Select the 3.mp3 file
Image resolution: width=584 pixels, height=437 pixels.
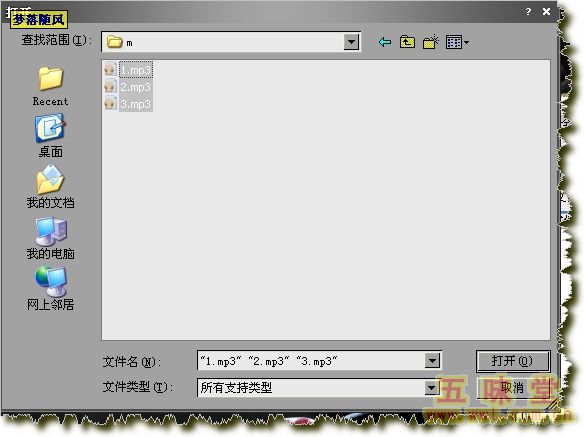pos(128,103)
